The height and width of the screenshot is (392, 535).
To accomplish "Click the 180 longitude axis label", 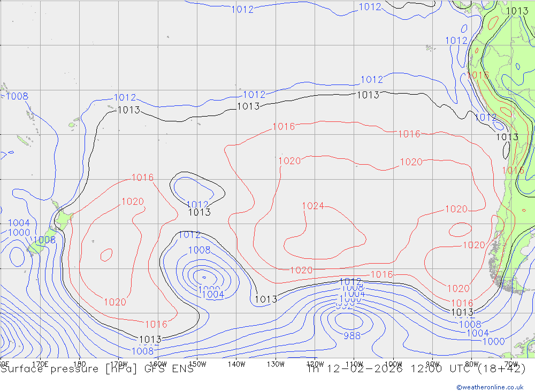I will (x=80, y=364).
